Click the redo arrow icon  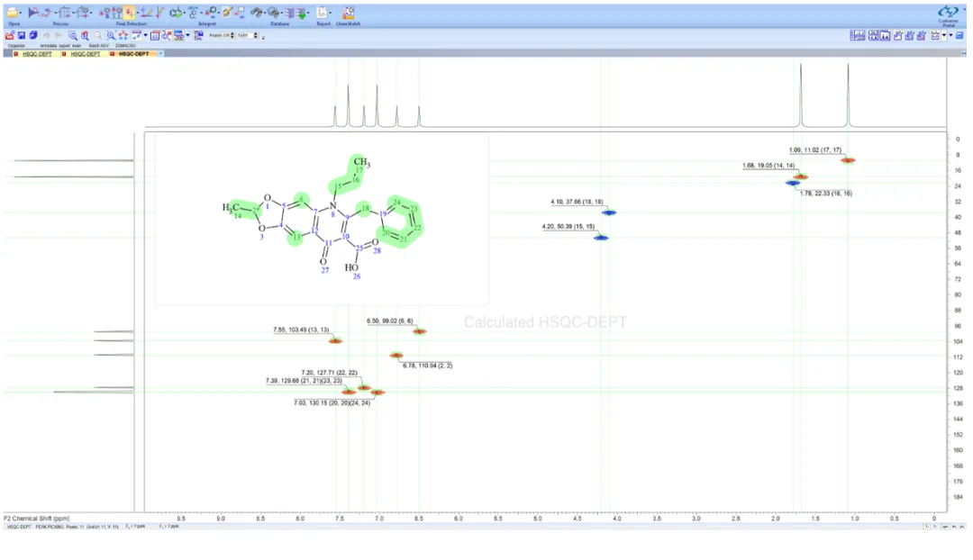(x=59, y=35)
